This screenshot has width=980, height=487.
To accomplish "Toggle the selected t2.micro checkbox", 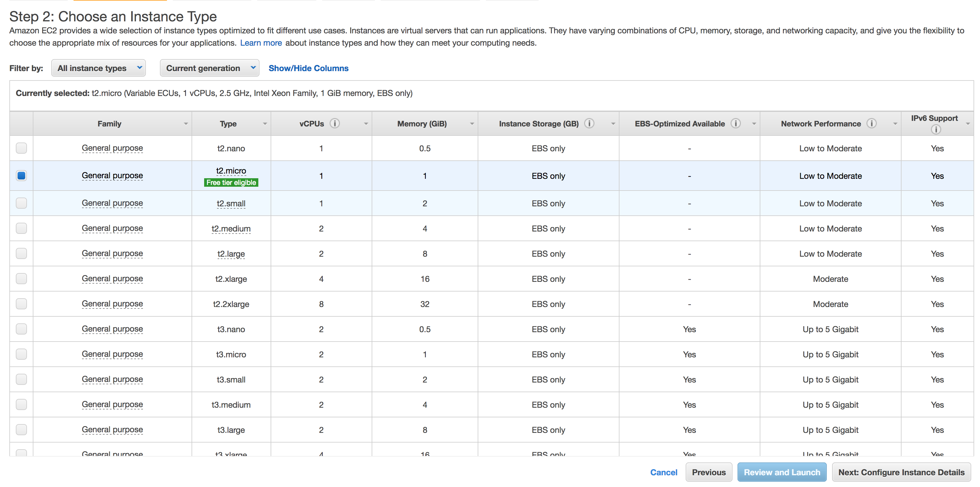I will coord(21,175).
